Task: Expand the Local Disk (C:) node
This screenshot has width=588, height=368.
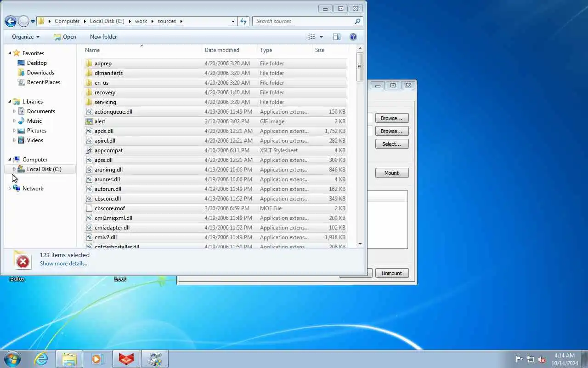Action: pyautogui.click(x=14, y=169)
